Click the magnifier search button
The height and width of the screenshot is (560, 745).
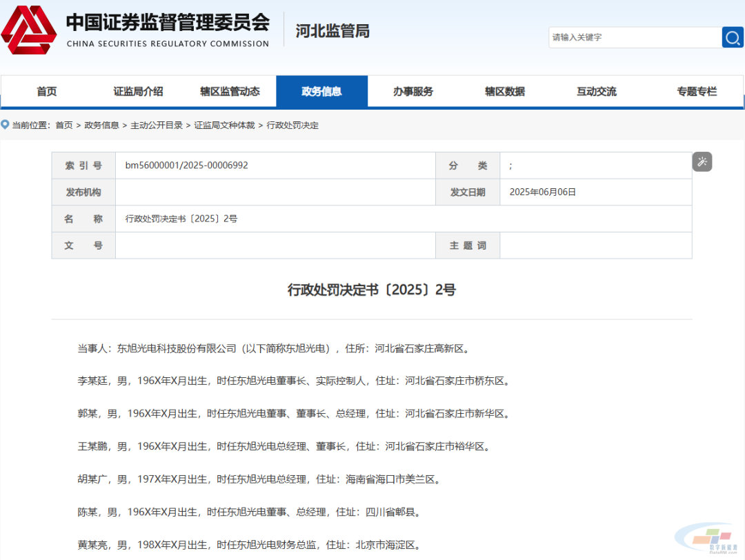coord(732,37)
